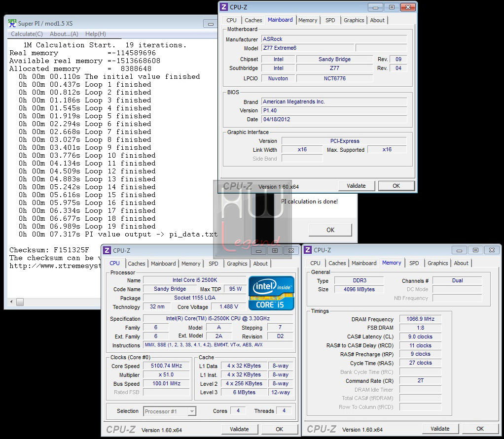Viewport: 504px width, 439px height.
Task: Click the core voltage '1.488 V' value
Action: [228, 306]
